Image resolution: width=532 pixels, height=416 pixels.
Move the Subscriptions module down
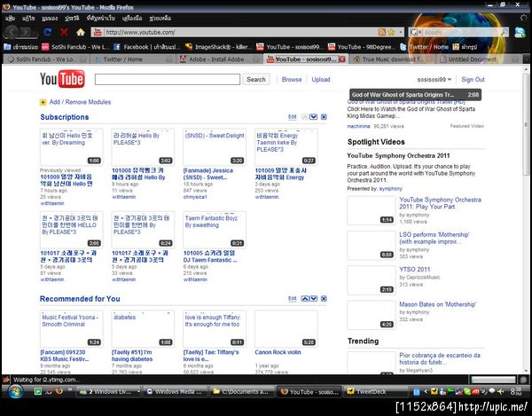point(314,117)
